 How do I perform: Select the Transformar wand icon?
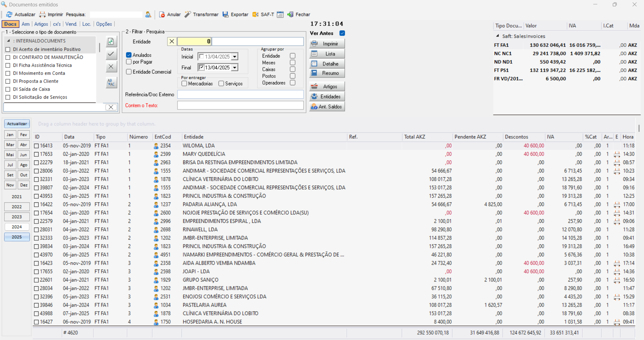click(187, 14)
